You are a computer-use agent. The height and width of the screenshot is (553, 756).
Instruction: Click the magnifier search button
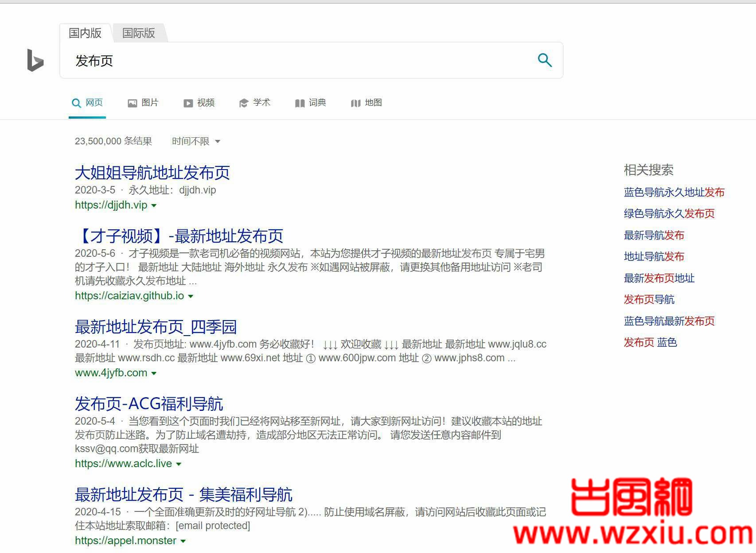(x=545, y=60)
